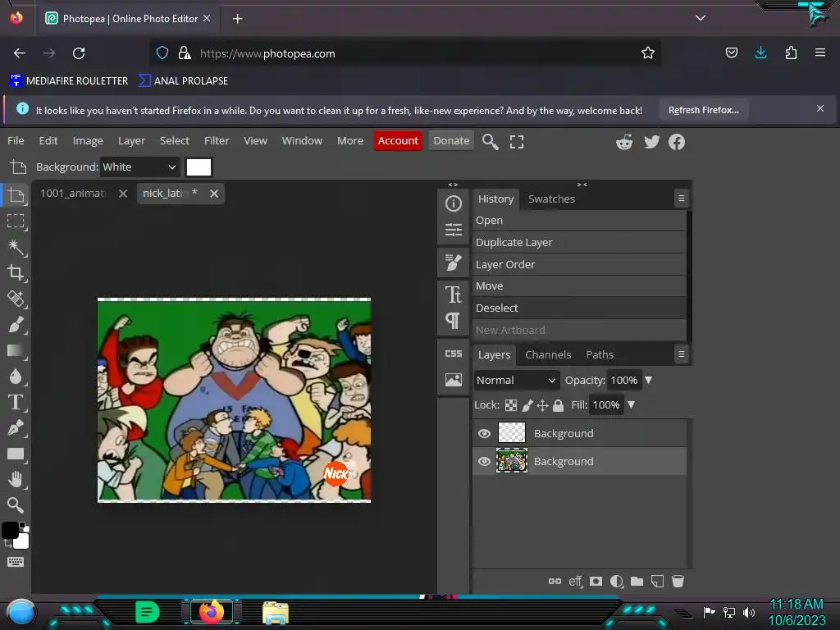Select the Pen tool
This screenshot has width=840, height=630.
coord(16,427)
